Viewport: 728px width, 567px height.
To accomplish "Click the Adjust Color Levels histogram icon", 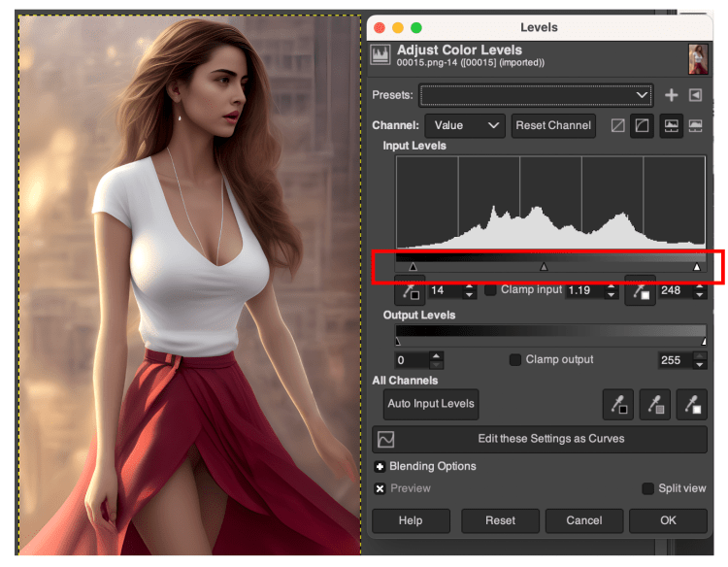I will point(381,54).
